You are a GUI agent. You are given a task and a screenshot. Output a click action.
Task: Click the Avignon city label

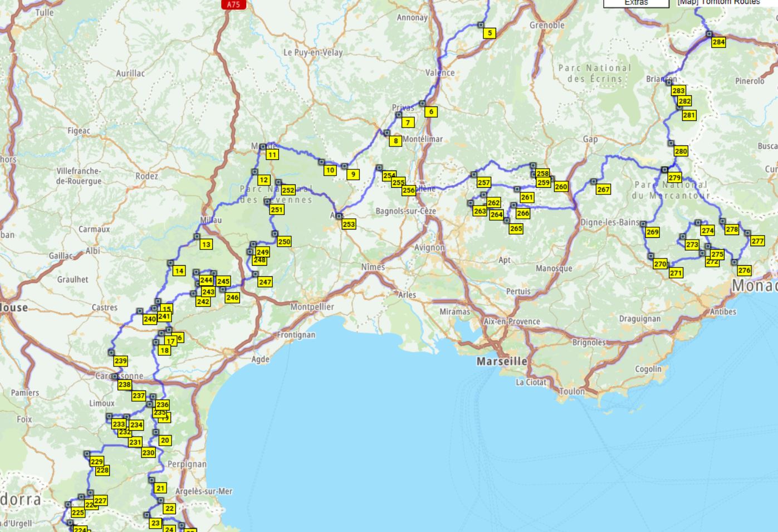point(429,247)
